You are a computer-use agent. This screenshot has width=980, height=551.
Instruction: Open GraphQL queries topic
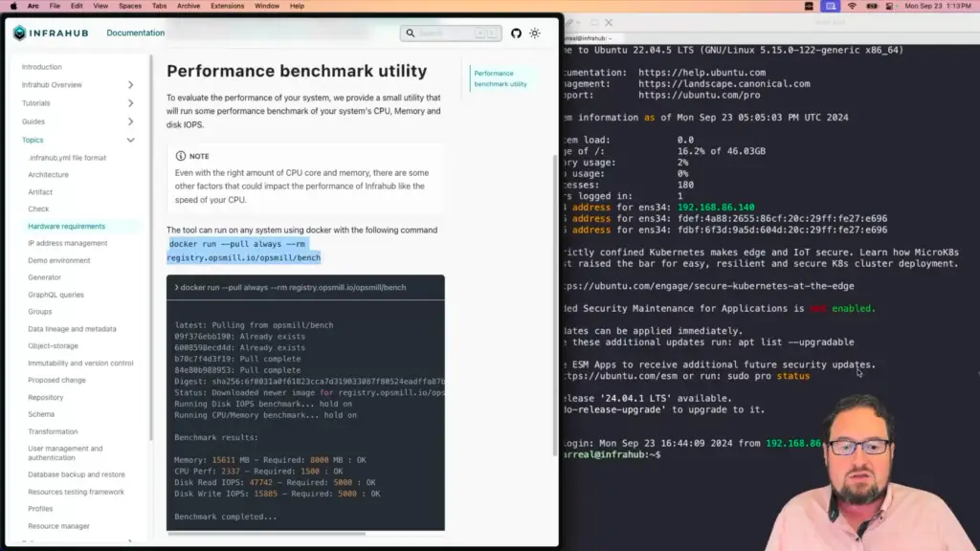(56, 295)
